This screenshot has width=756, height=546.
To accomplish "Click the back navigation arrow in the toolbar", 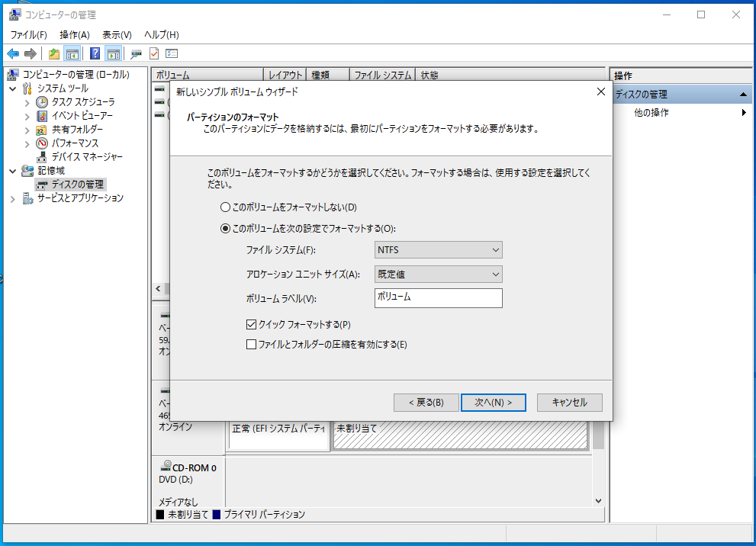I will point(13,53).
